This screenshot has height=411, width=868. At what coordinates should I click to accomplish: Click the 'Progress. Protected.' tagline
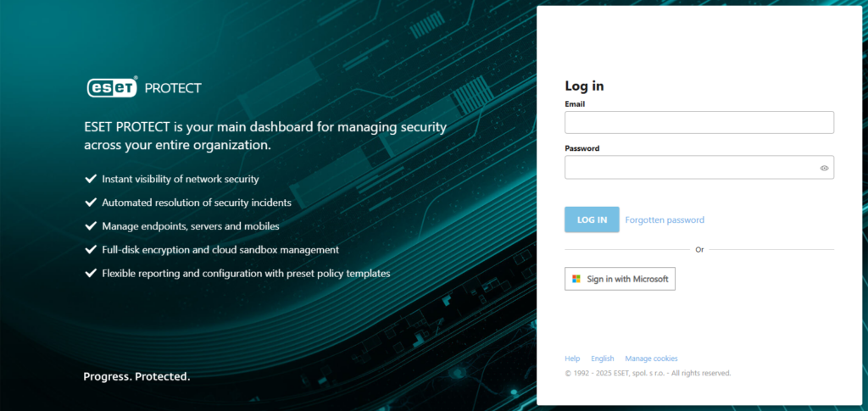[136, 377]
